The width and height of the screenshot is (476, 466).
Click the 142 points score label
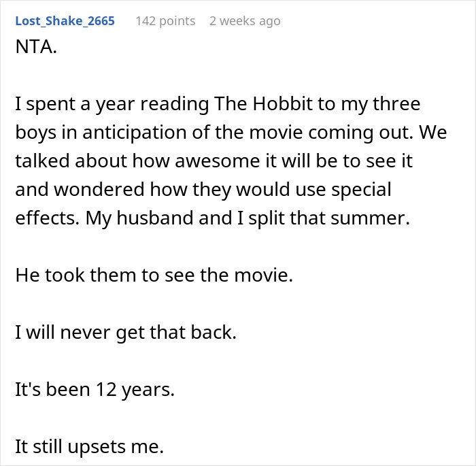(165, 21)
